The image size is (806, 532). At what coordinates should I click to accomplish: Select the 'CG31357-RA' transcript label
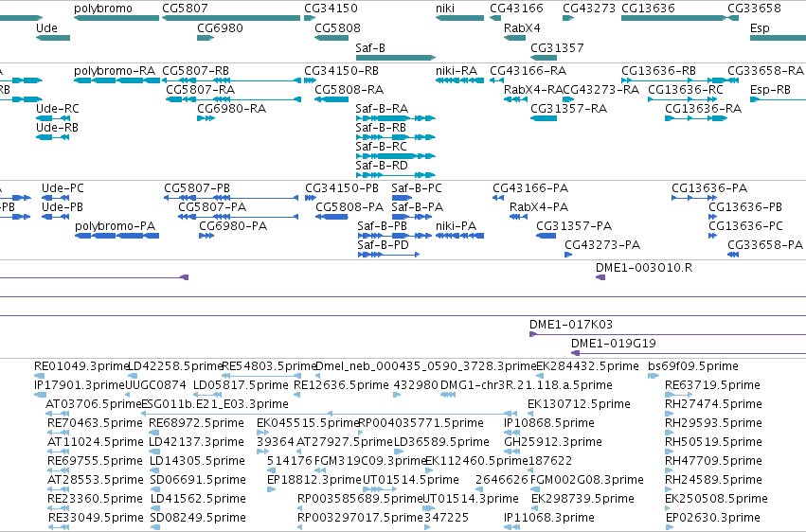(x=569, y=108)
